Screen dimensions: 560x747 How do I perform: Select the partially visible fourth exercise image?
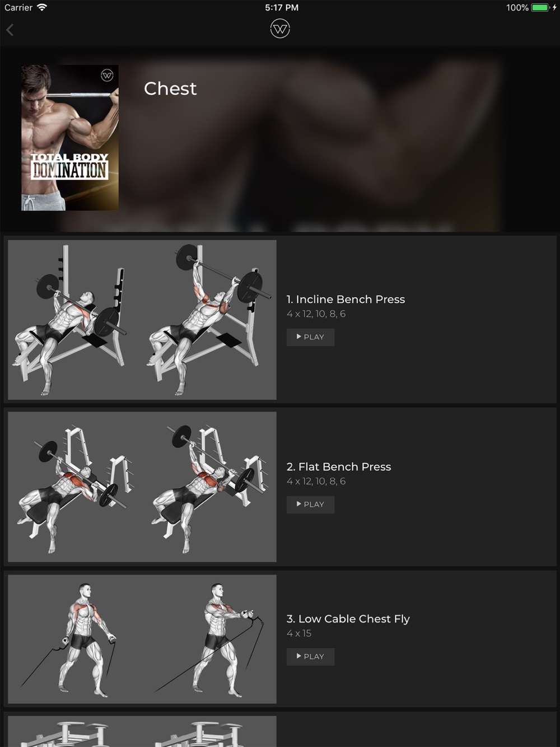142,731
